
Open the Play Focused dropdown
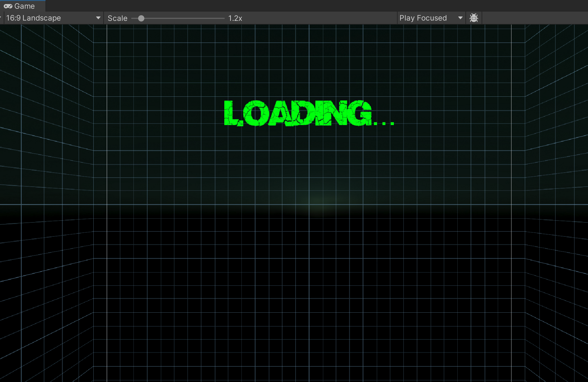[x=431, y=18]
